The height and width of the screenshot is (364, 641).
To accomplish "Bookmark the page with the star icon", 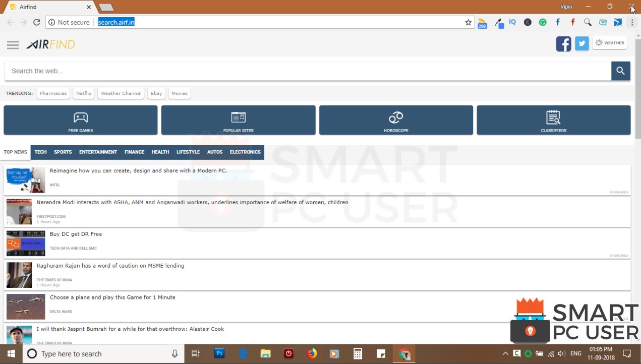I will pyautogui.click(x=468, y=22).
